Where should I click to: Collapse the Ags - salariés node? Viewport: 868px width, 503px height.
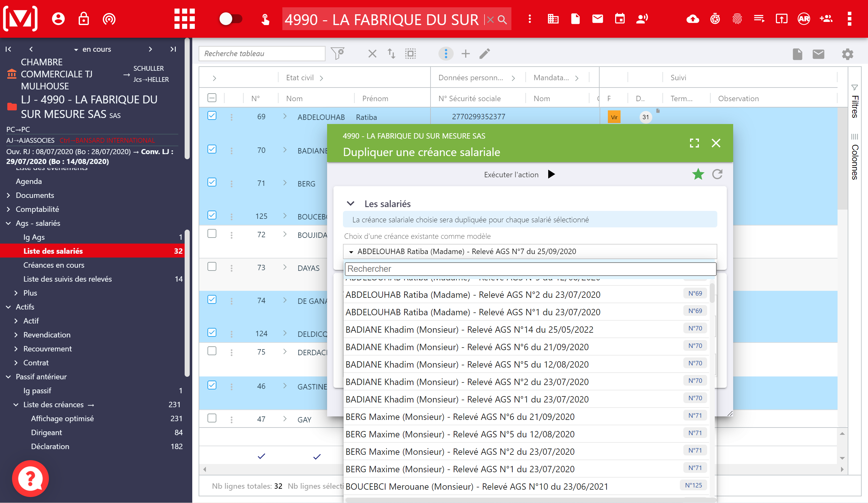8,223
